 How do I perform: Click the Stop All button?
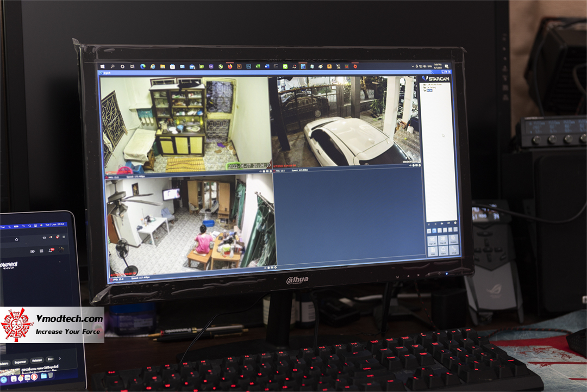(x=443, y=240)
